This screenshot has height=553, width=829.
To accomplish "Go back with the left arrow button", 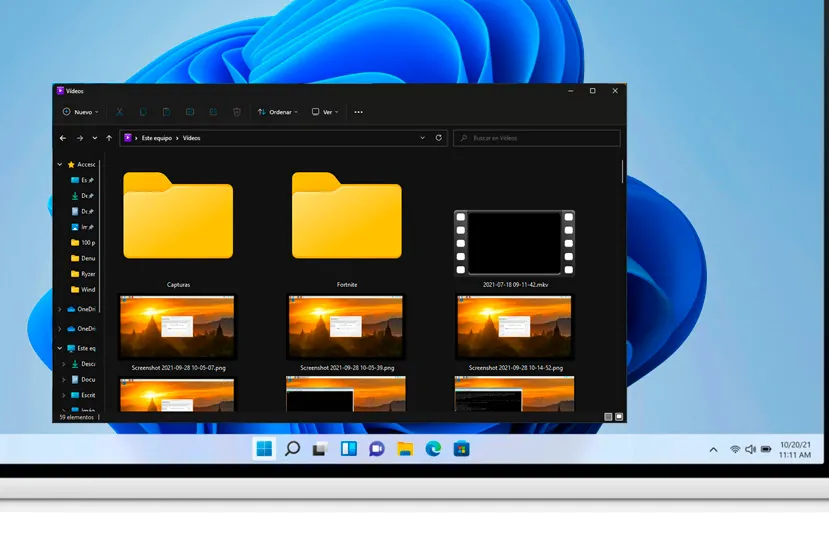I will (x=63, y=138).
